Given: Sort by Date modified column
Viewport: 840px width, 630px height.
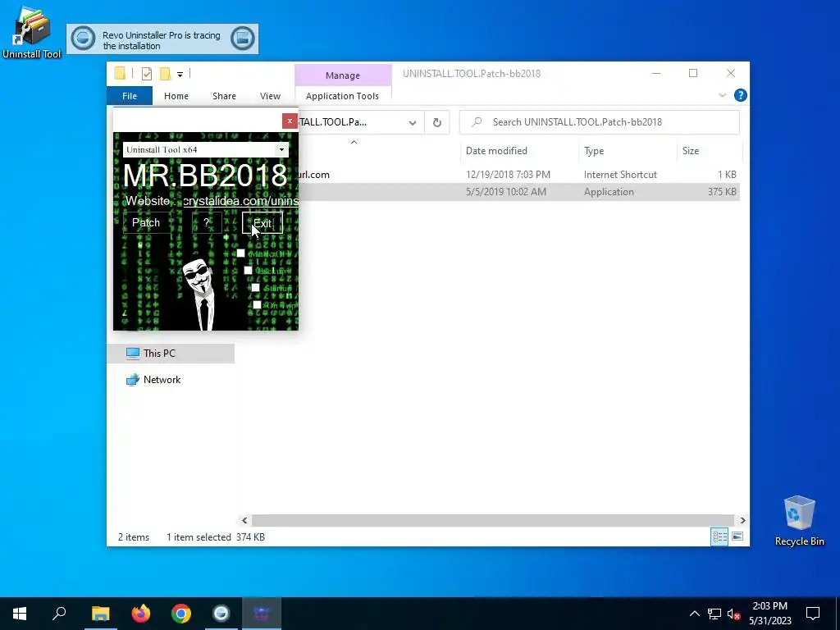Looking at the screenshot, I should click(x=518, y=151).
